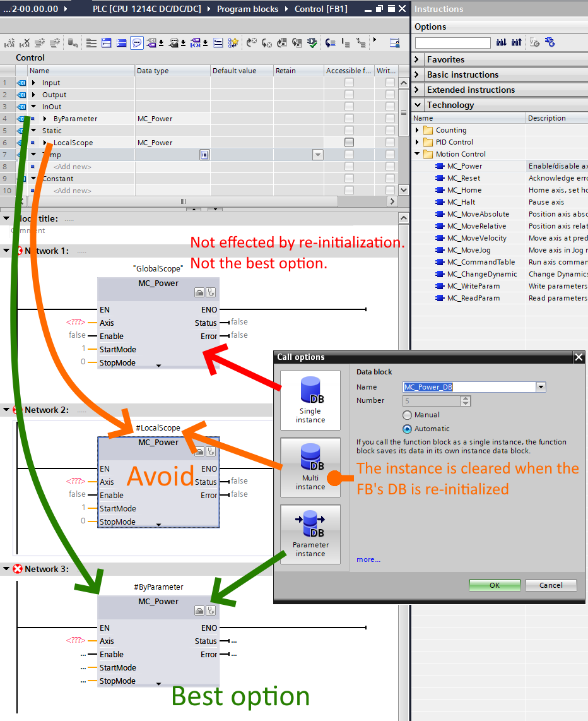This screenshot has height=721, width=588.
Task: Click the search downward icon in Instructions options
Action: [x=501, y=42]
